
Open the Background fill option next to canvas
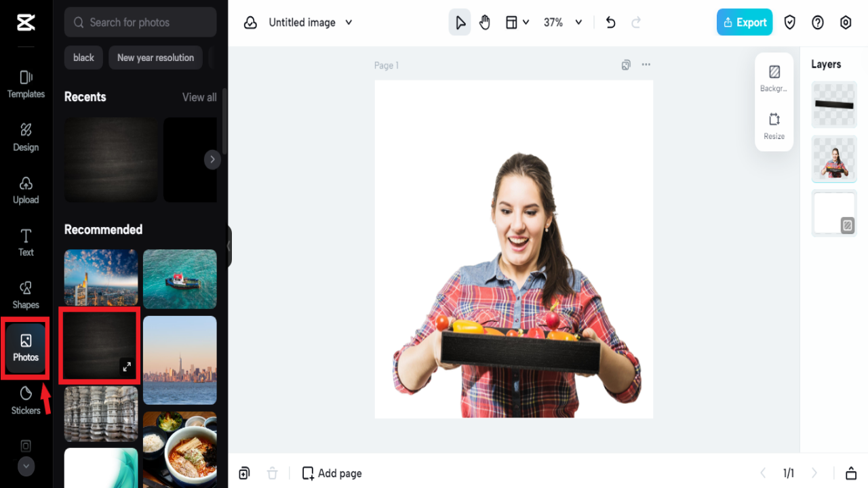(x=774, y=77)
